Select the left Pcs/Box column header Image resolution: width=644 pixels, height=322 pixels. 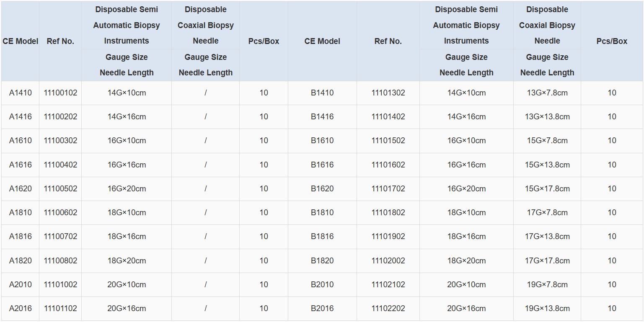point(264,41)
